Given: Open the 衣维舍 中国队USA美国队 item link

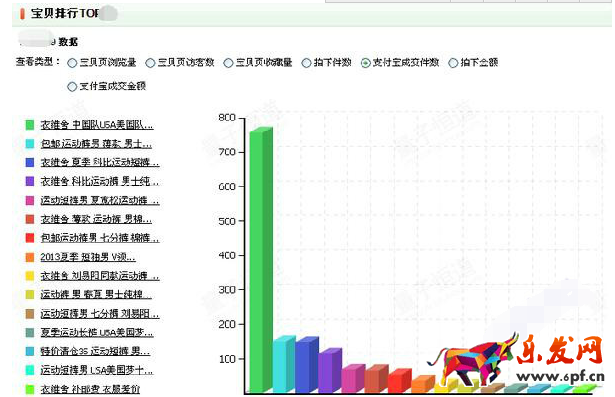Looking at the screenshot, I should tap(97, 125).
